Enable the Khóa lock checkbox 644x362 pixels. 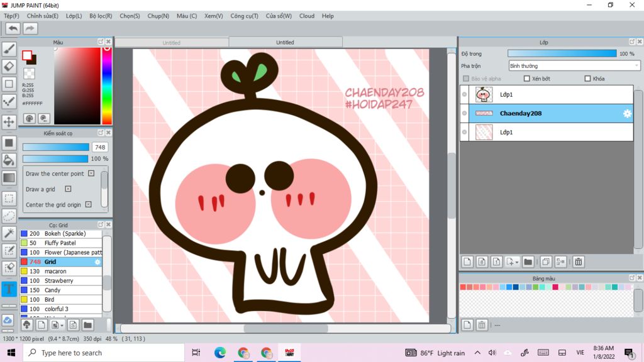click(x=587, y=79)
